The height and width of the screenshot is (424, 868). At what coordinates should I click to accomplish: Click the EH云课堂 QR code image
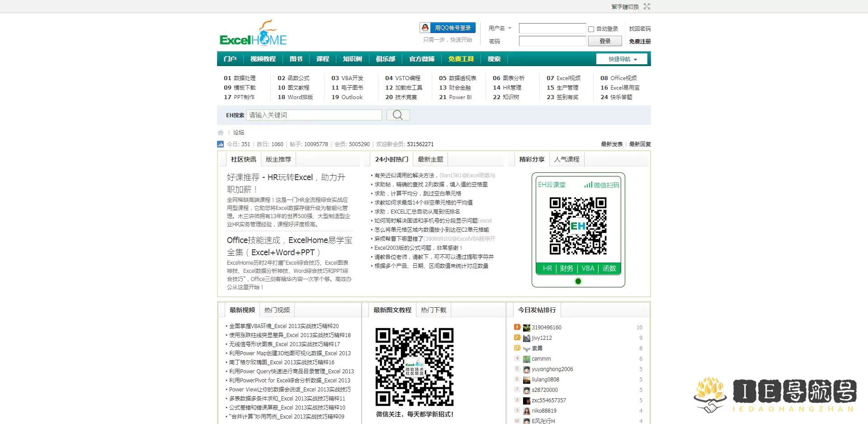point(578,225)
